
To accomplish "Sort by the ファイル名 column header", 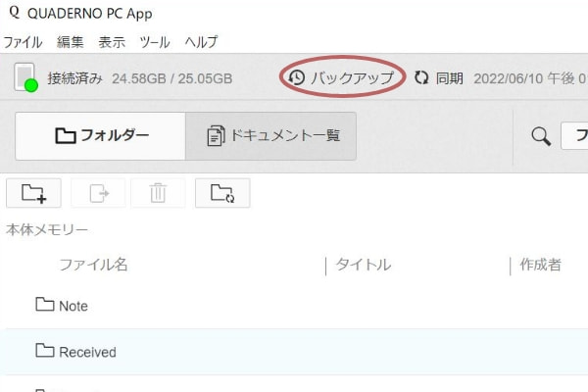I will pos(93,265).
